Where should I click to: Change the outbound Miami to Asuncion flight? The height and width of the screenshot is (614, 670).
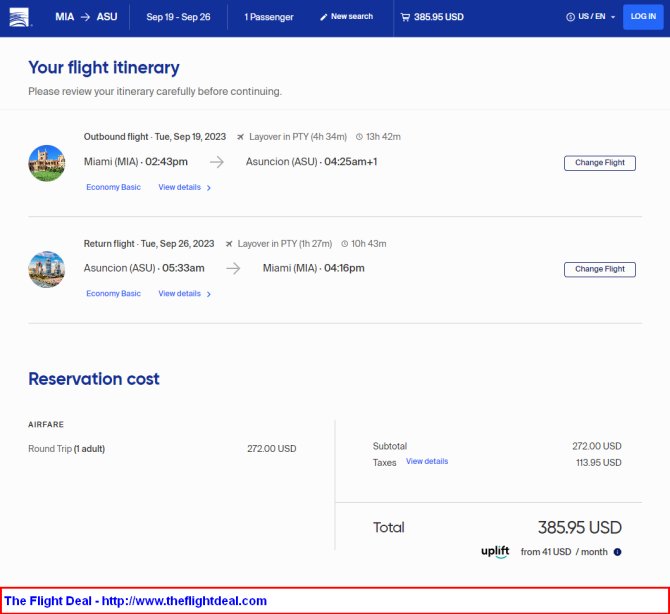(x=599, y=163)
